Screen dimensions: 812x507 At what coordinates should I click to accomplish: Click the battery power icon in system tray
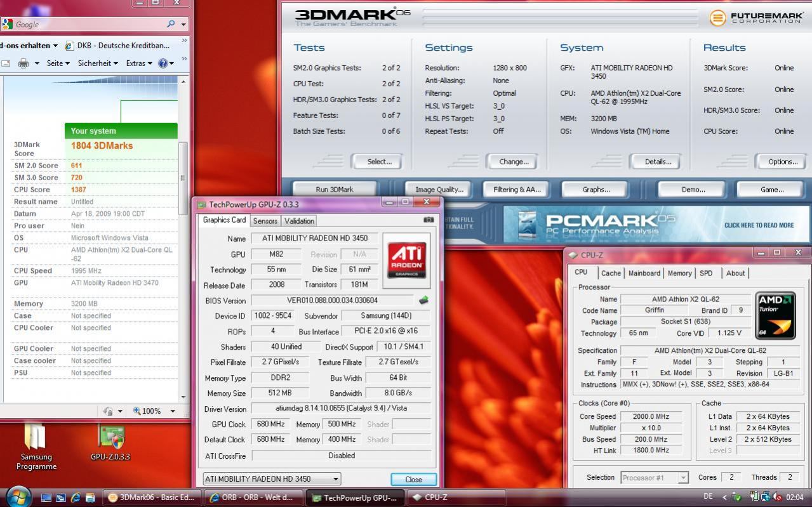click(755, 497)
